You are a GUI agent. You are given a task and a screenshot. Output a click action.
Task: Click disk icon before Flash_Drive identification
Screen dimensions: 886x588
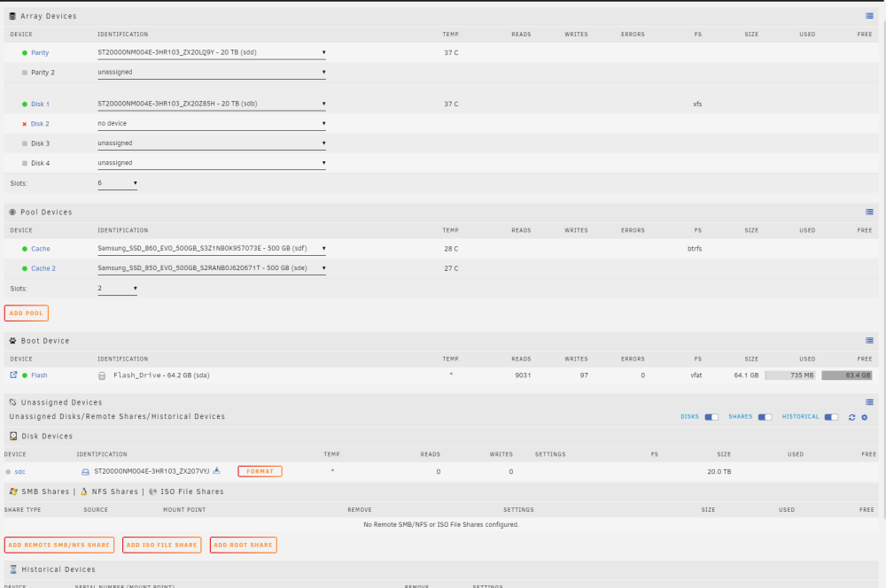102,375
